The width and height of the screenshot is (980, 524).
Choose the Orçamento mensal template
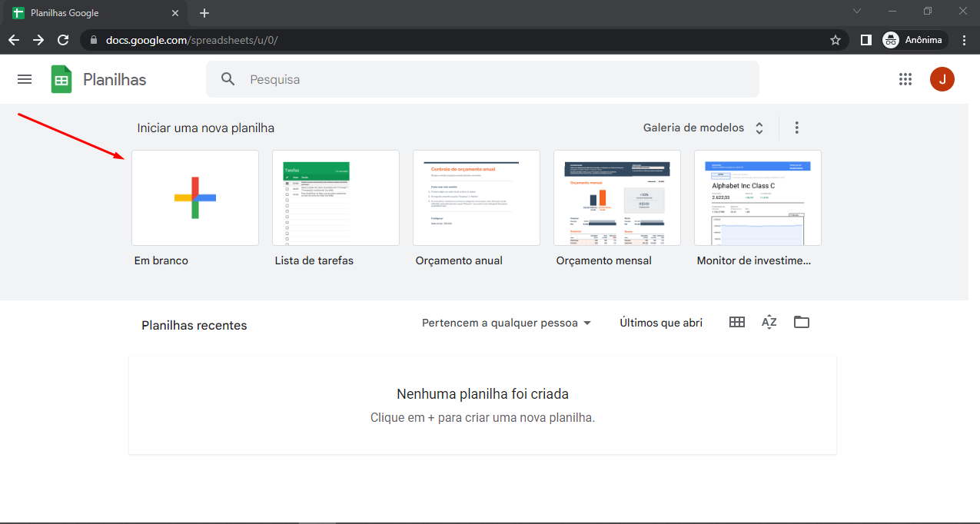coord(616,197)
